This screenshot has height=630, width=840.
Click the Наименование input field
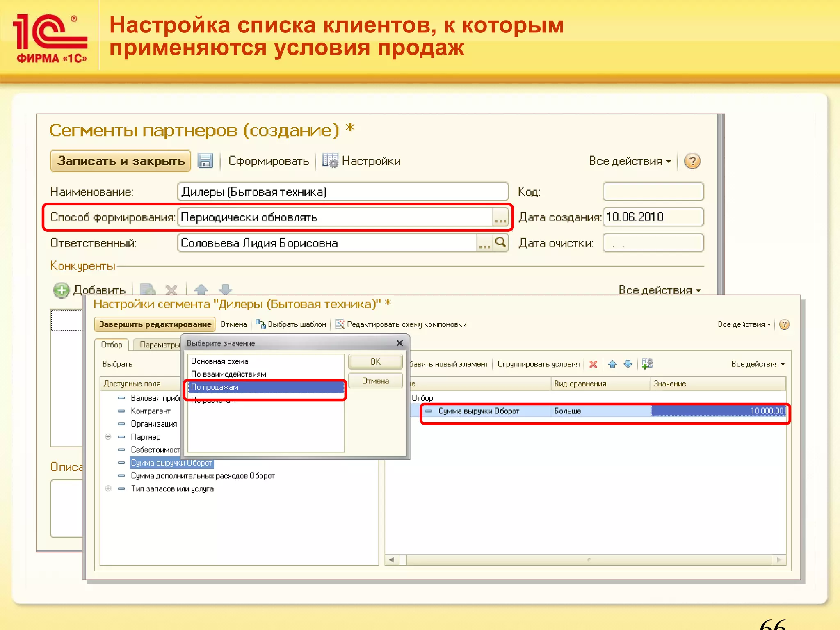342,192
